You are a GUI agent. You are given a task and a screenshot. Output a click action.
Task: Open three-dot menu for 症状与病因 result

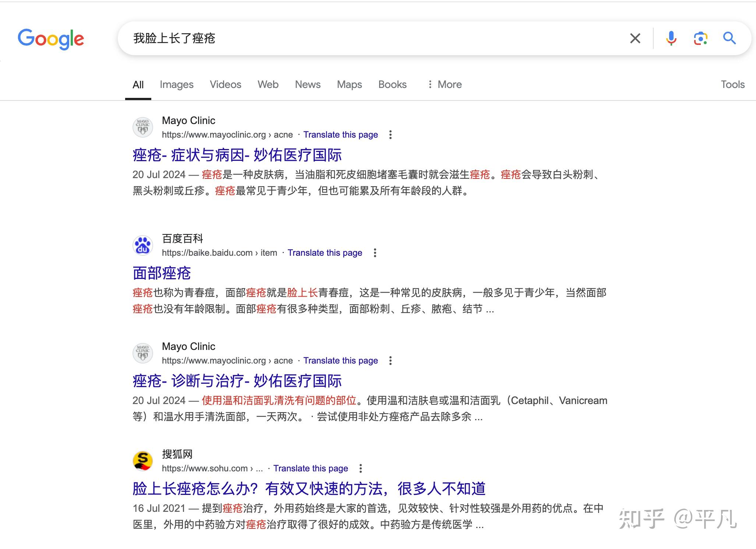click(391, 135)
